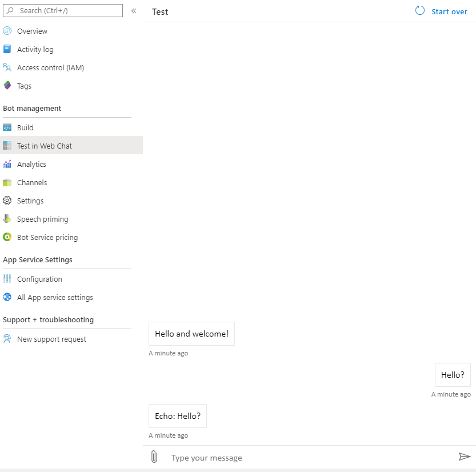Click the Tags icon in sidebar

pyautogui.click(x=7, y=86)
